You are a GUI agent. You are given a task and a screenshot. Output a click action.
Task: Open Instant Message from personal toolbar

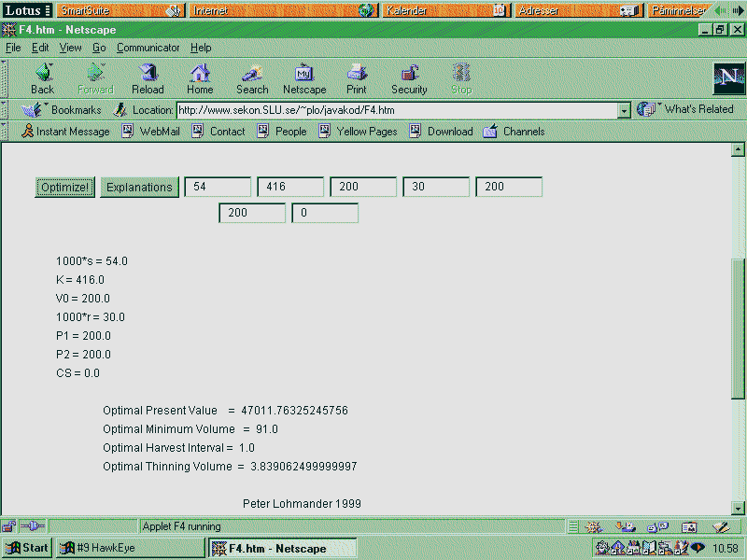pyautogui.click(x=65, y=132)
